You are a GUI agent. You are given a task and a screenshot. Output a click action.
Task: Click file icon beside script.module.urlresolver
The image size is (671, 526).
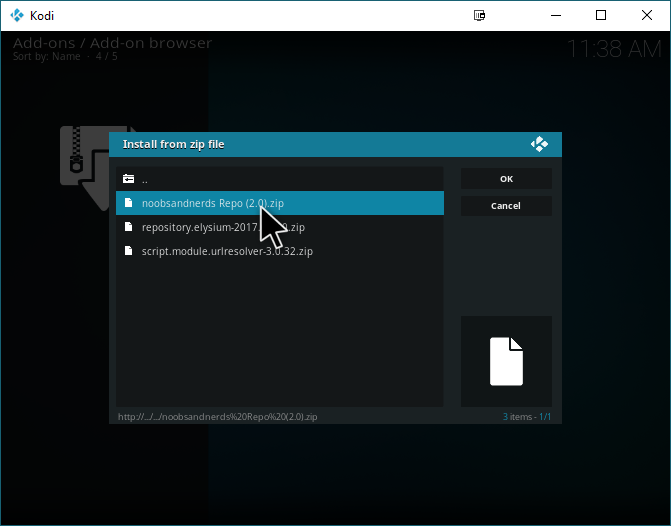point(128,251)
